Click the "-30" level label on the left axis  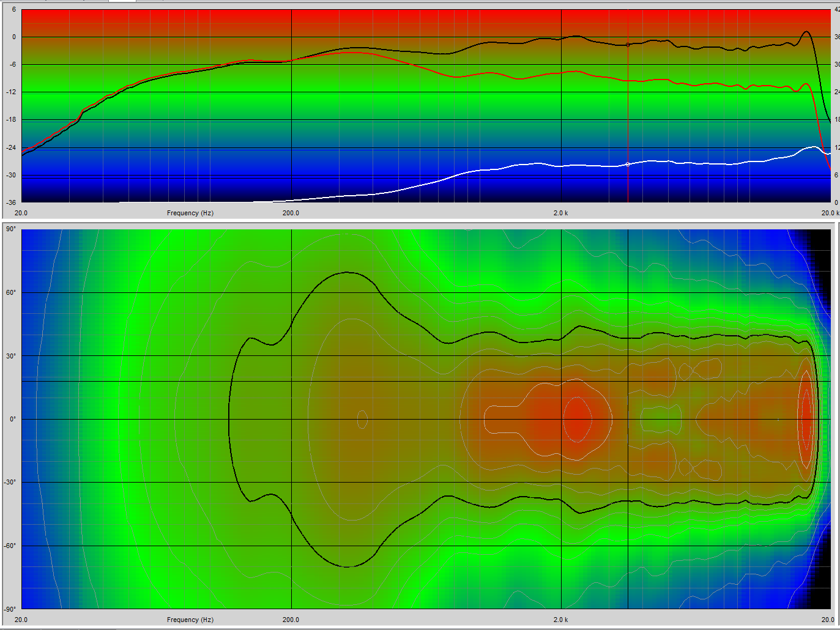click(11, 175)
